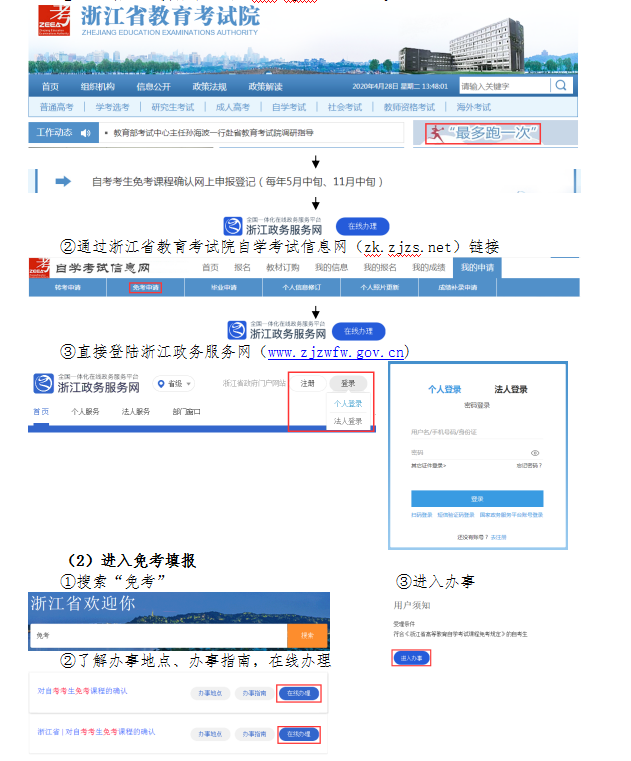631x761 pixels.
Task: Switch to the 部门窗口 tab
Action: coord(186,412)
